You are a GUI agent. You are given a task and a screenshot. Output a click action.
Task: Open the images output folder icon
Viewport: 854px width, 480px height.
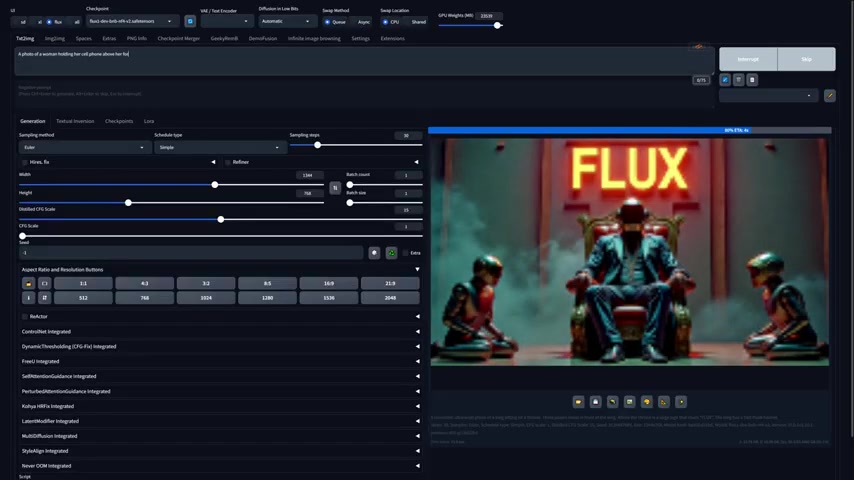[x=578, y=402]
